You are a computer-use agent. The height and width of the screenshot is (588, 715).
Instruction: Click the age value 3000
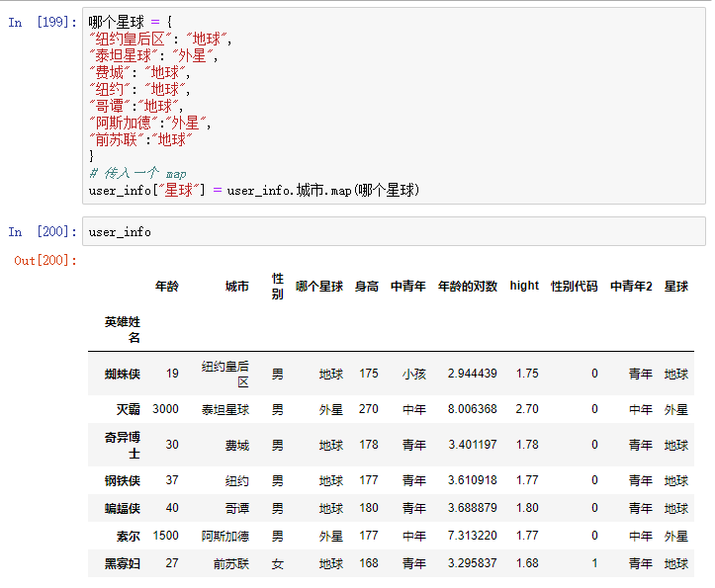tap(165, 409)
